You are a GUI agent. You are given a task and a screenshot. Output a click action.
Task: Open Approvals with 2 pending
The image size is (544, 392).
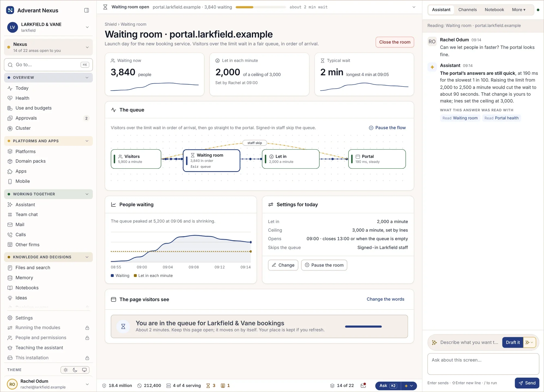tap(48, 118)
